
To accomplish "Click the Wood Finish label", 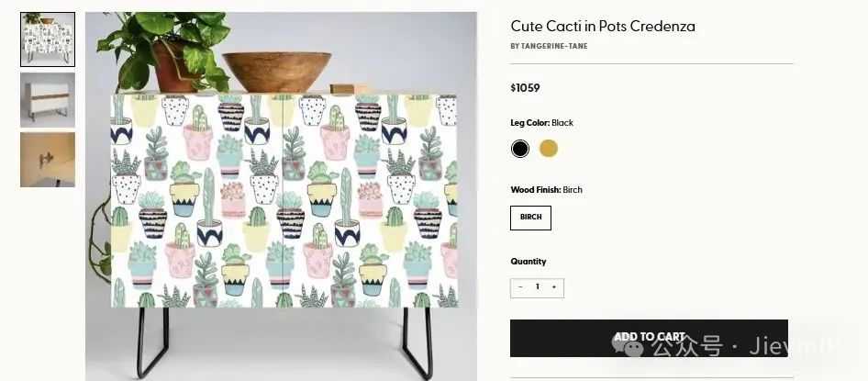I will click(x=535, y=190).
